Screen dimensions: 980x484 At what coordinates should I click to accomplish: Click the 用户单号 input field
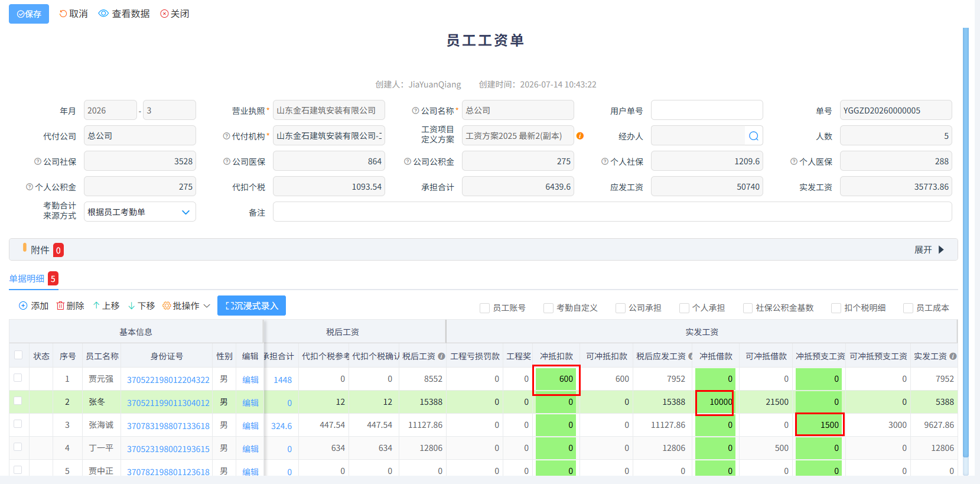(707, 111)
